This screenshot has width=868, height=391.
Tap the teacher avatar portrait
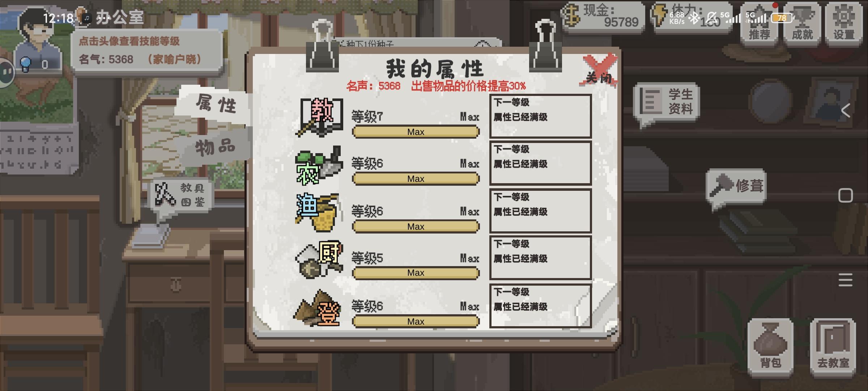[x=38, y=40]
